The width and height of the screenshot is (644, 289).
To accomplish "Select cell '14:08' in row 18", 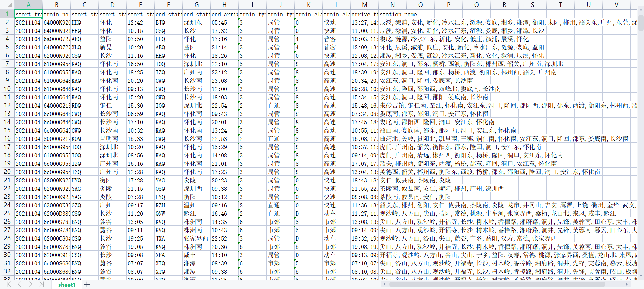I will pos(224,155).
